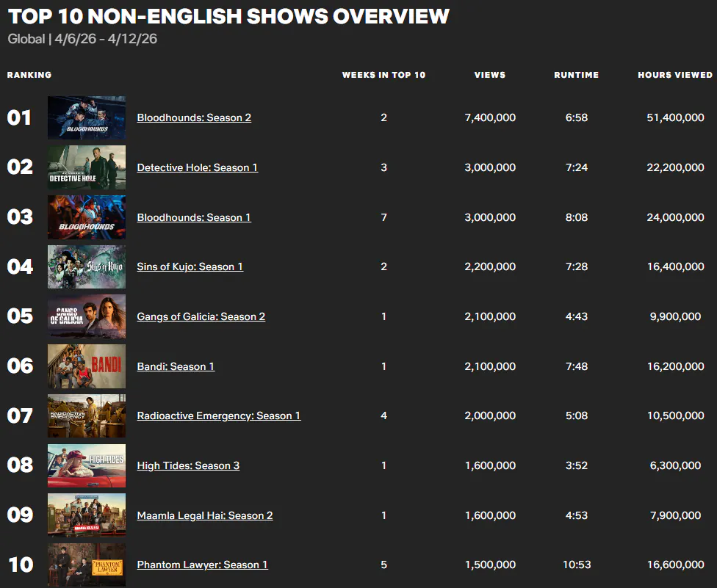Viewport: 717px width, 588px height.
Task: Open the Bloodhounds: Season 2 title link
Action: coord(194,117)
